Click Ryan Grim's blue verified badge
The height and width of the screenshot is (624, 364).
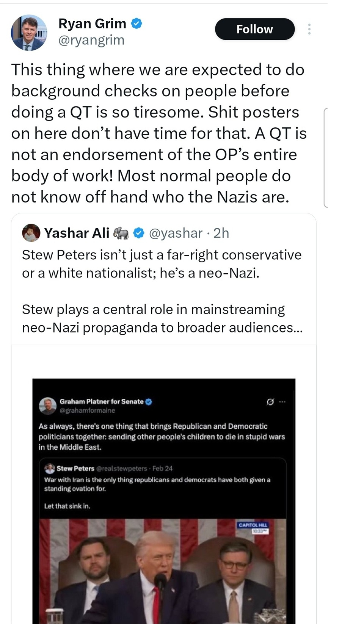tap(136, 24)
